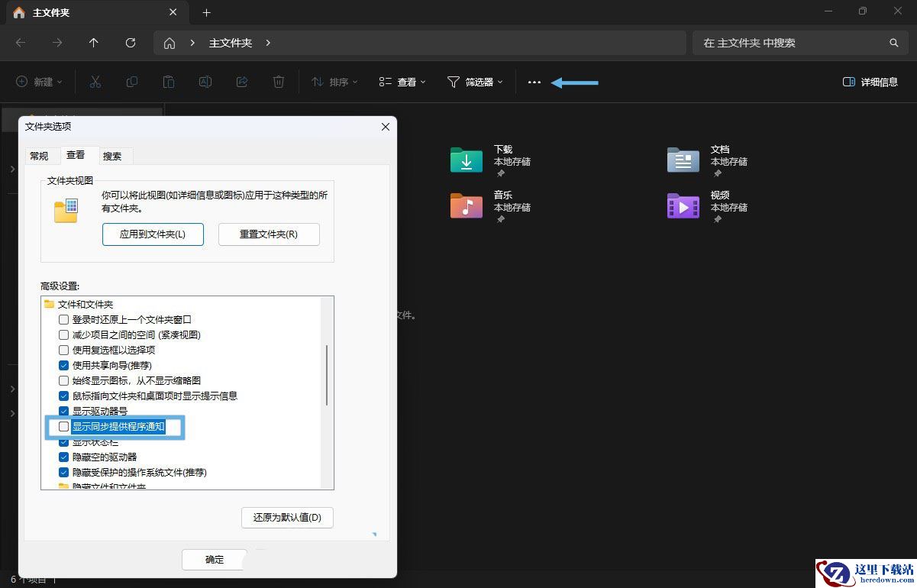This screenshot has width=917, height=588.
Task: Check 减少项目之间的空间 (紧凑视图)
Action: (x=64, y=334)
